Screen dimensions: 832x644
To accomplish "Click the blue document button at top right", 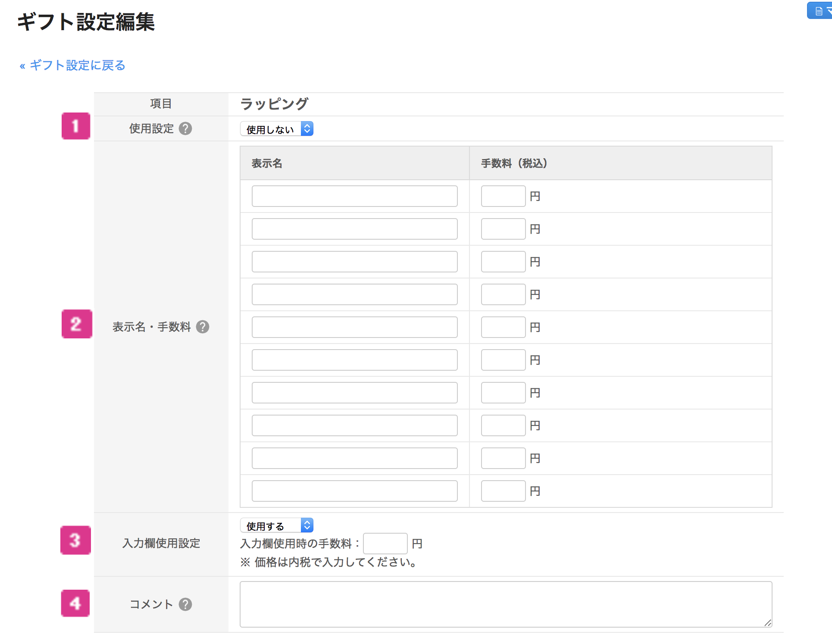I will pos(820,11).
